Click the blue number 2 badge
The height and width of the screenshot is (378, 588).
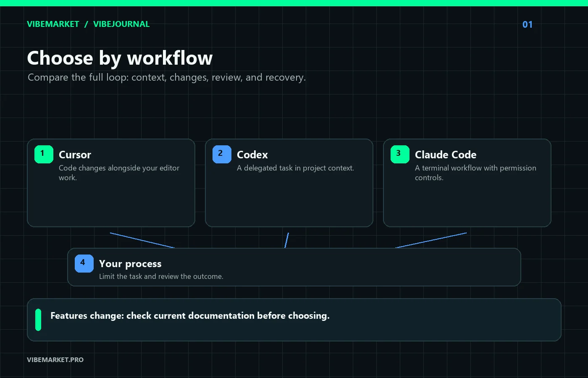tap(222, 154)
